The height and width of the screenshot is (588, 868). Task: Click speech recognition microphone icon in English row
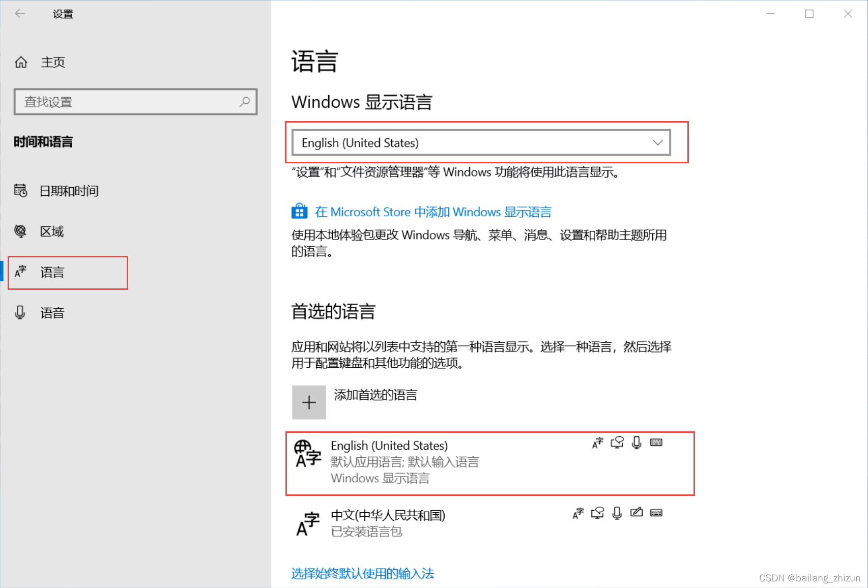point(636,443)
